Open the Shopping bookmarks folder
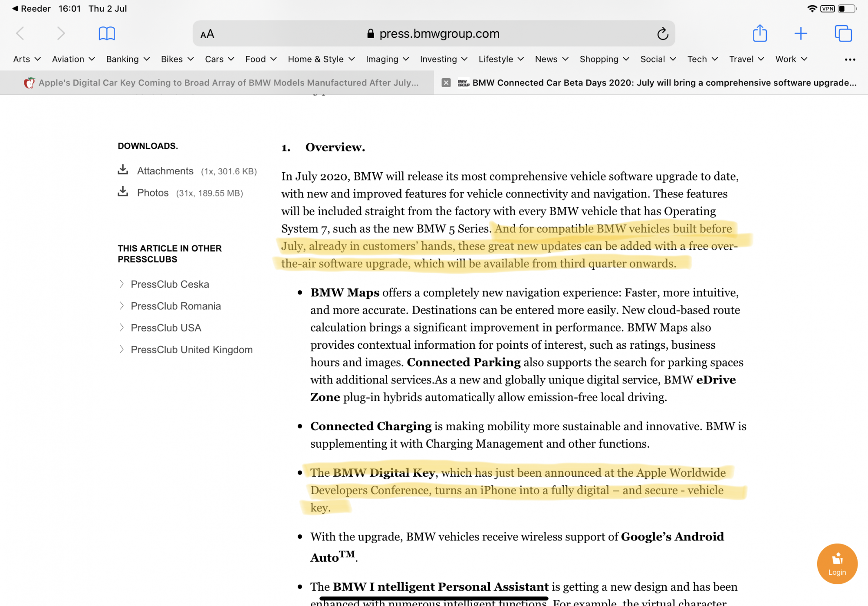Image resolution: width=868 pixels, height=606 pixels. point(604,59)
